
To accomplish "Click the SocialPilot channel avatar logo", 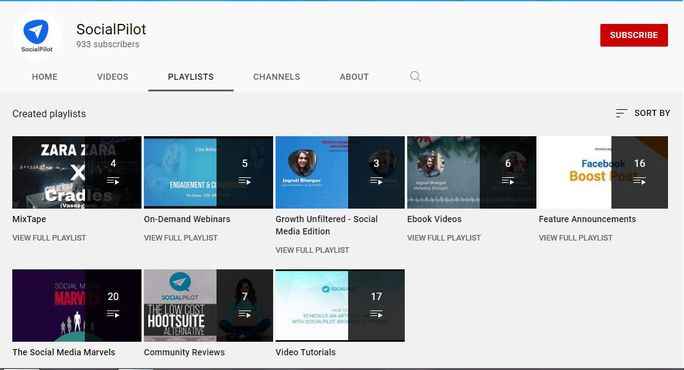I will [x=37, y=35].
